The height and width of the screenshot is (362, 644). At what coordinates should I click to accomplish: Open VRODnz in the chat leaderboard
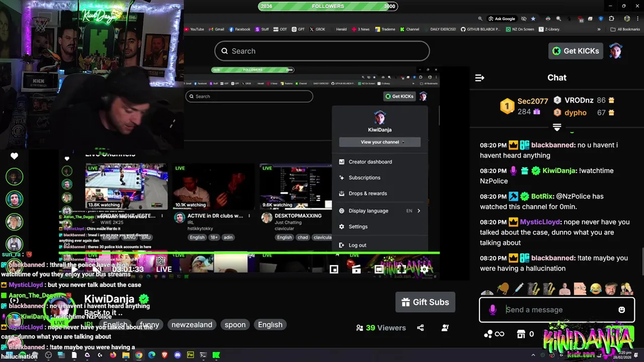click(579, 100)
